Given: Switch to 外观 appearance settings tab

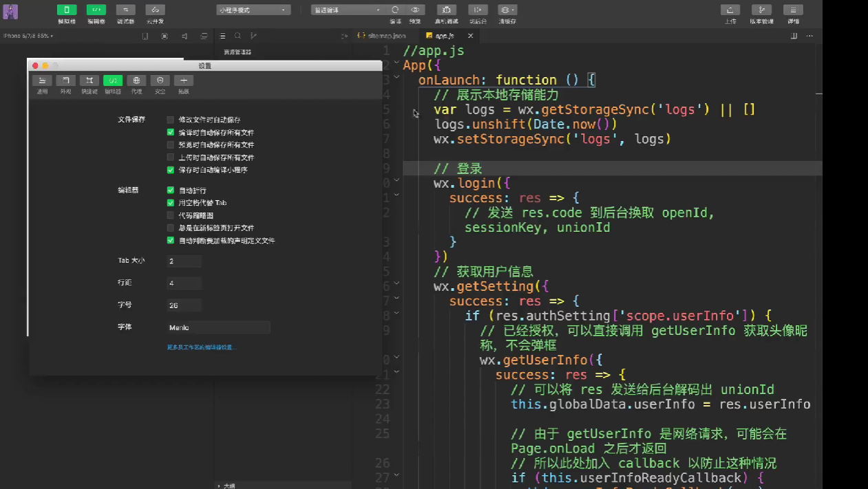Looking at the screenshot, I should 65,85.
